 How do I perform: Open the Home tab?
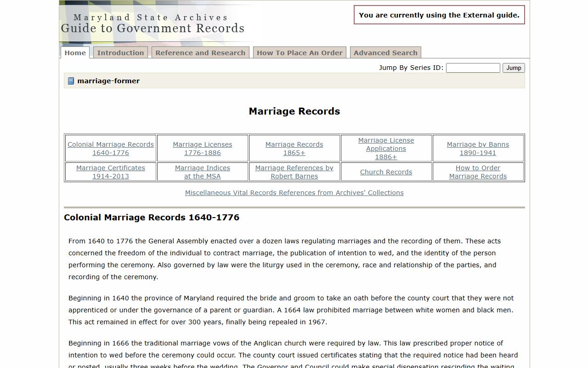(75, 52)
